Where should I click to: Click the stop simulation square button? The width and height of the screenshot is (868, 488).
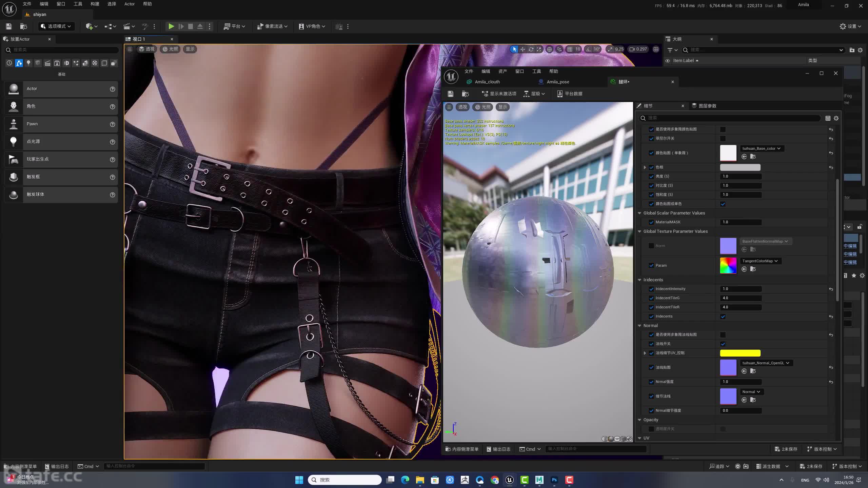(191, 26)
